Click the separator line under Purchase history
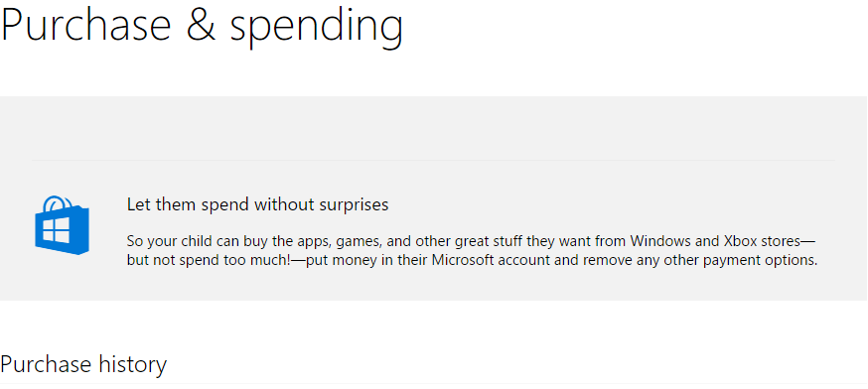This screenshot has width=868, height=389. point(434,383)
